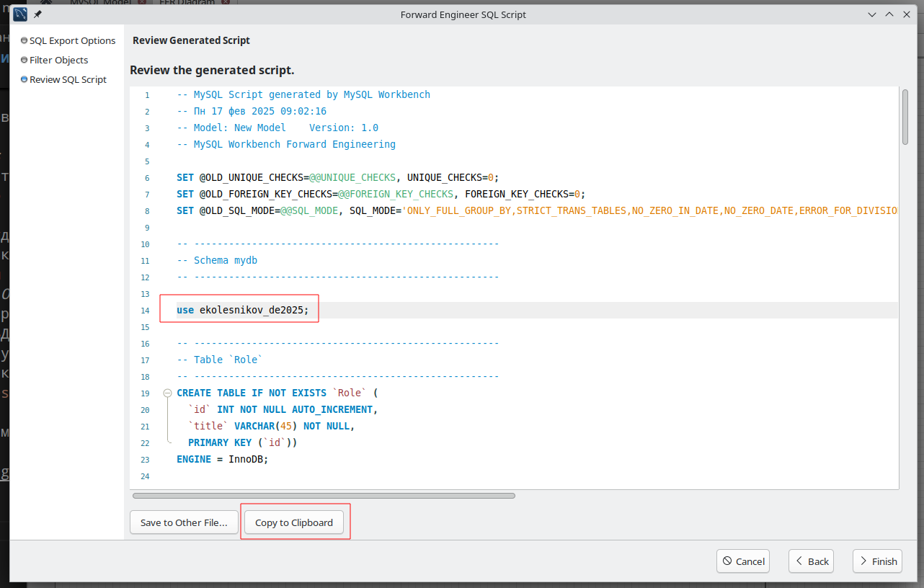Click the vertical scrollbar of the script
The width and height of the screenshot is (924, 588).
905,117
